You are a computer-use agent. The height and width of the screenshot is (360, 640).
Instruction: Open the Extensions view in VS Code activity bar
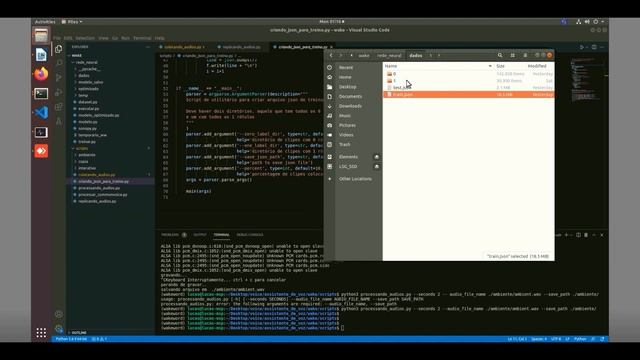tap(59, 107)
